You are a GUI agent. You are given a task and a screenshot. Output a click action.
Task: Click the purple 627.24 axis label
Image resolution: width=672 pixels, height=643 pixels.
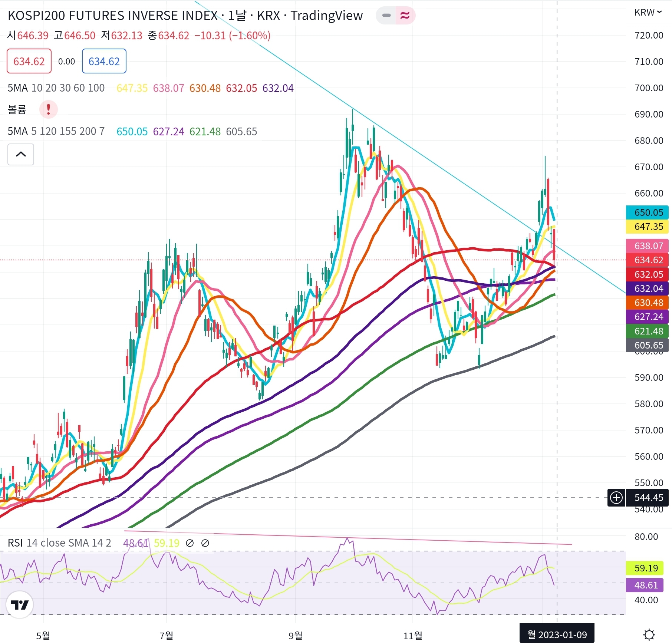click(647, 317)
